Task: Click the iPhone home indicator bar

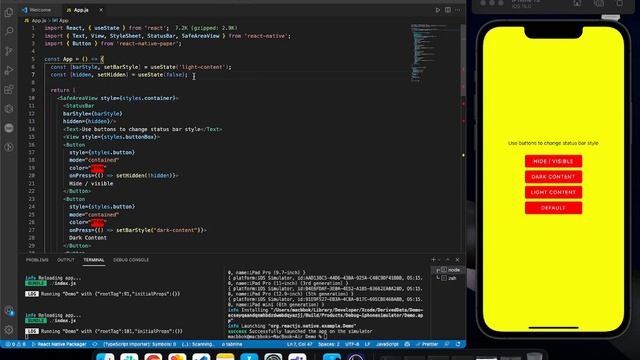Action: tap(553, 327)
